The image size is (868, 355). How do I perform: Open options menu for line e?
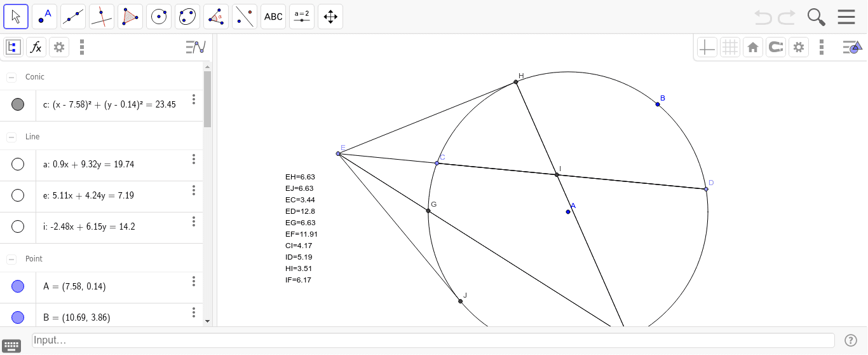pos(194,190)
